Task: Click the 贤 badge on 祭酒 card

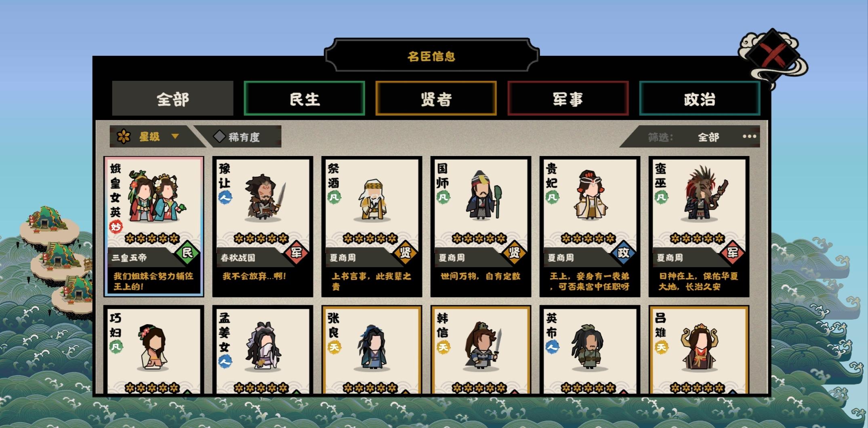Action: pos(406,253)
